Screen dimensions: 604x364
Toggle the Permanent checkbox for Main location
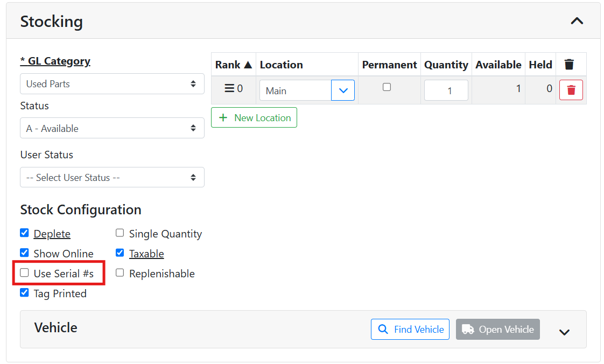point(387,87)
